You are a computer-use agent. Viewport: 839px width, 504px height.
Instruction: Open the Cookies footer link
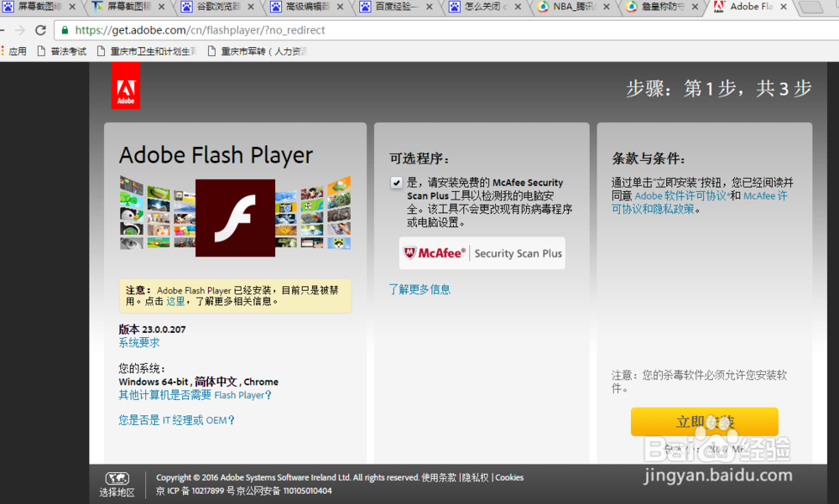click(x=509, y=477)
